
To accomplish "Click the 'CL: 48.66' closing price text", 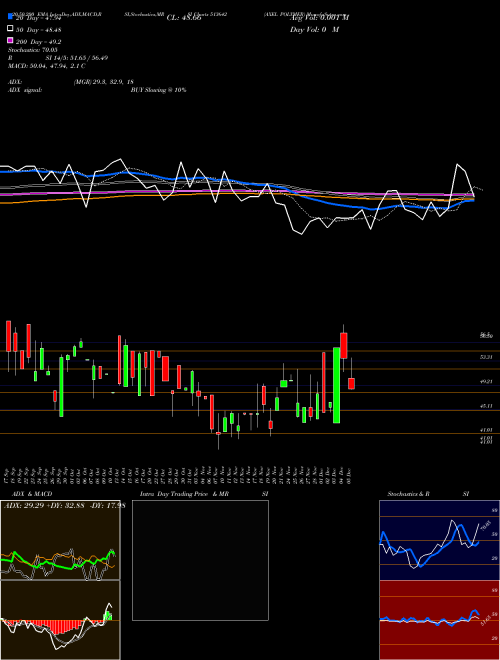I will click(x=184, y=18).
